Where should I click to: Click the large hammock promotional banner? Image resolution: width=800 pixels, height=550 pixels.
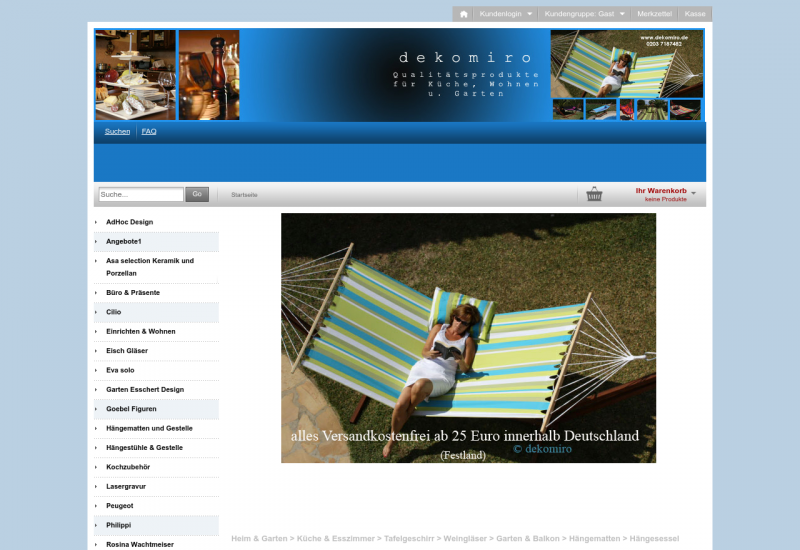[468, 337]
